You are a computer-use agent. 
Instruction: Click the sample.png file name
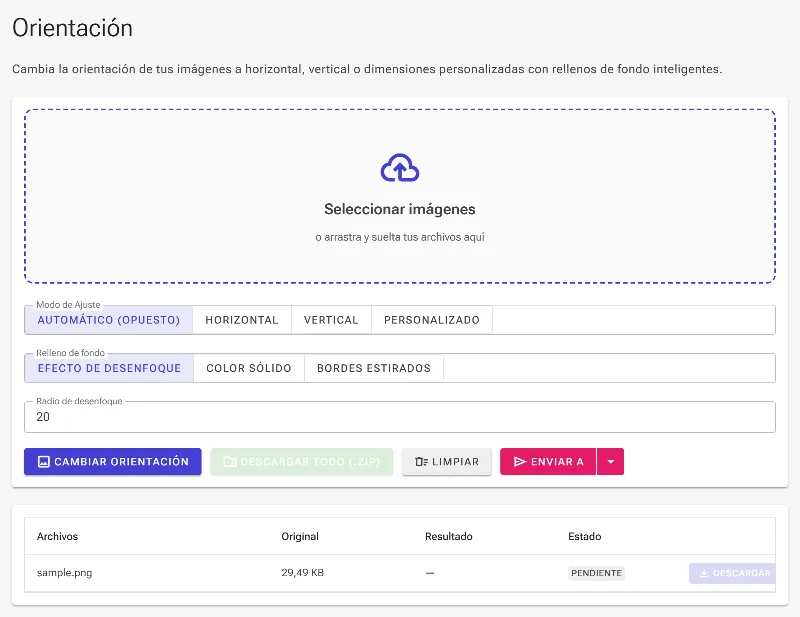tap(64, 573)
